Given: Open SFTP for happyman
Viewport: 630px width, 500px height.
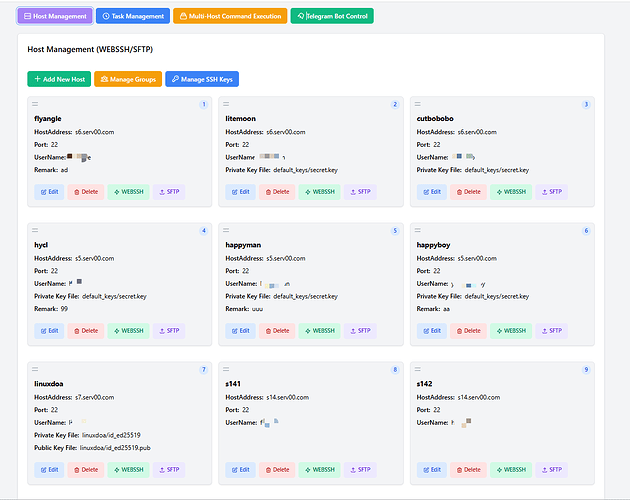Looking at the screenshot, I should (360, 331).
